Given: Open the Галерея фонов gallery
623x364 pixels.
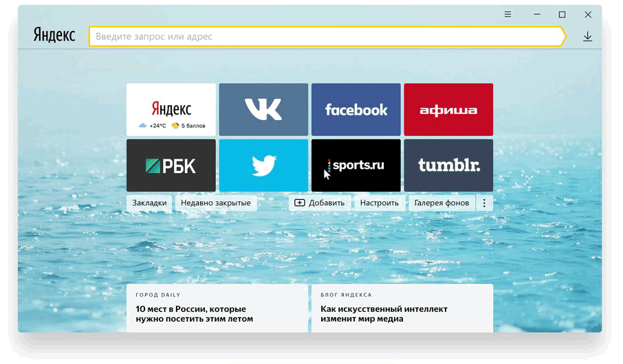Looking at the screenshot, I should [442, 203].
